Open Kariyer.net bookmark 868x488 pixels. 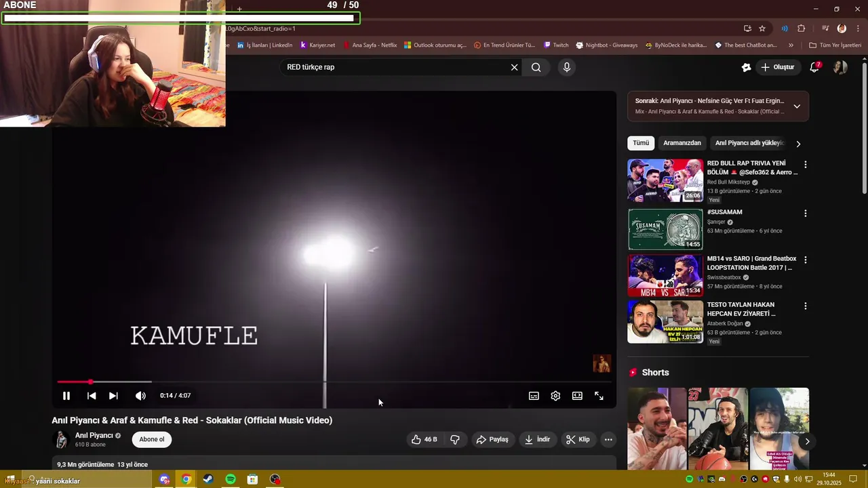(x=317, y=45)
